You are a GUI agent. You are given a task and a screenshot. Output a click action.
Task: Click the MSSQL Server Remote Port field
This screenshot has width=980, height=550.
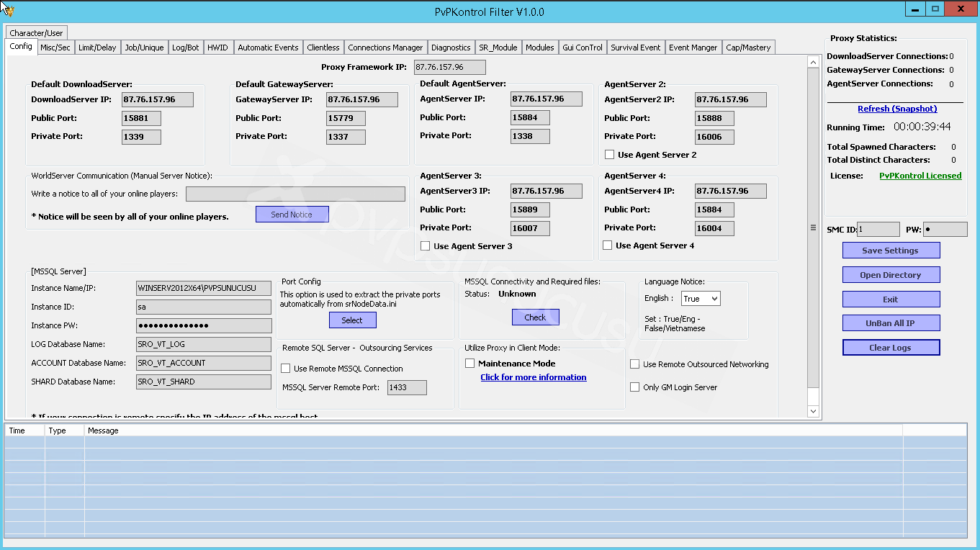click(x=407, y=388)
